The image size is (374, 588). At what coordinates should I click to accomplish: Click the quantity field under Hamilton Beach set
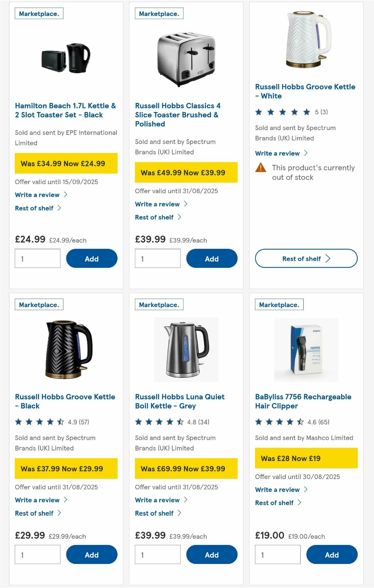(x=37, y=258)
